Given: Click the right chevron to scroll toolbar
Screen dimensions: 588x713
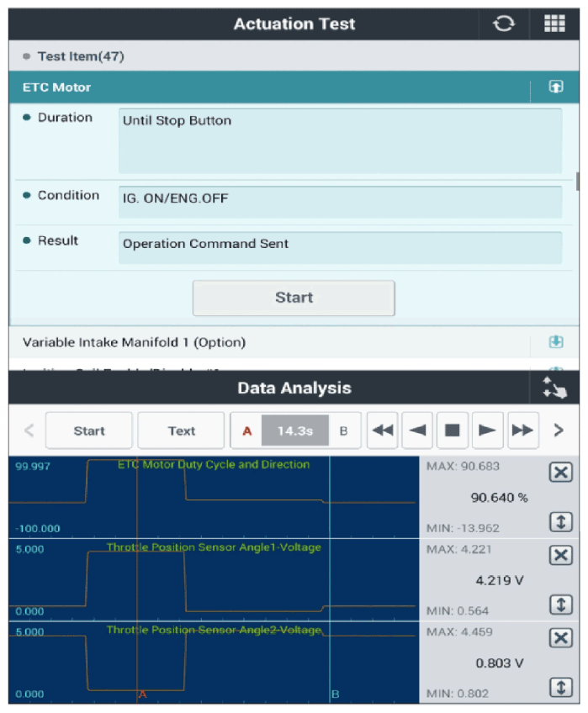Looking at the screenshot, I should pyautogui.click(x=558, y=430).
